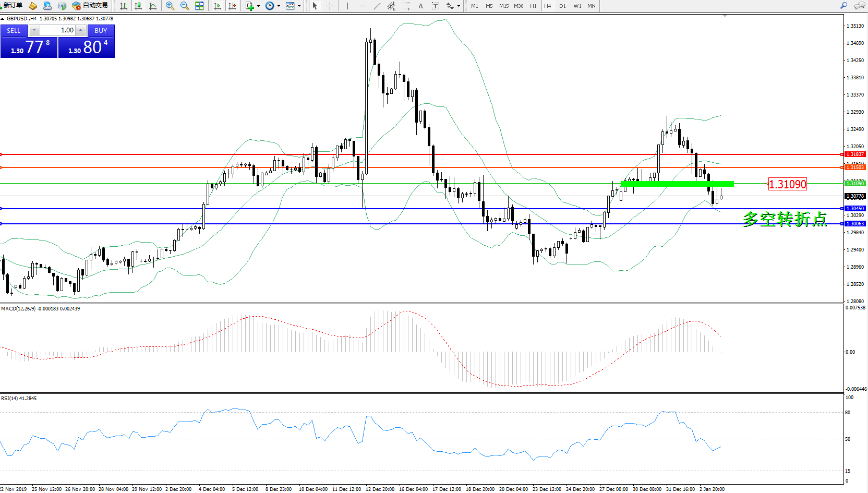The image size is (868, 493).
Task: Select the Fibonacci retracement tool
Action: 406,6
